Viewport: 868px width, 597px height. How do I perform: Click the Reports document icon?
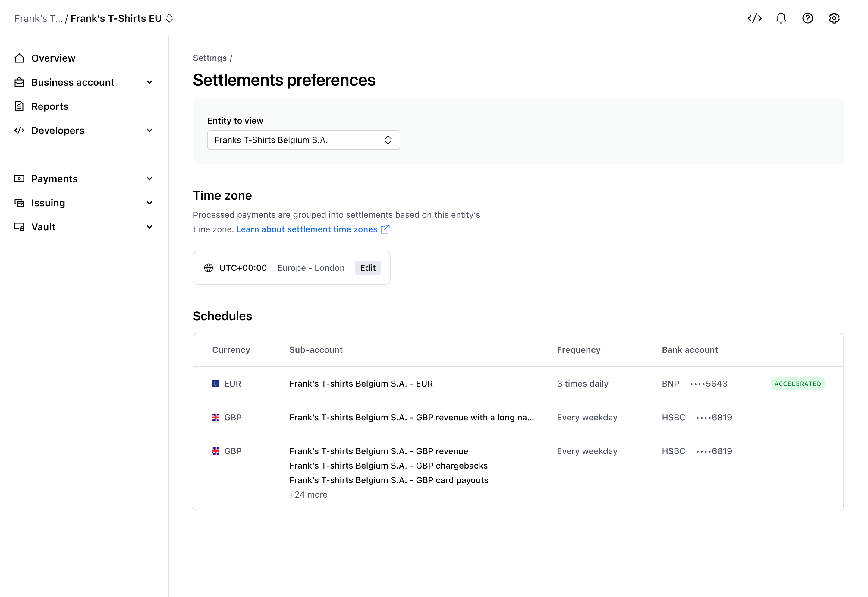[19, 106]
